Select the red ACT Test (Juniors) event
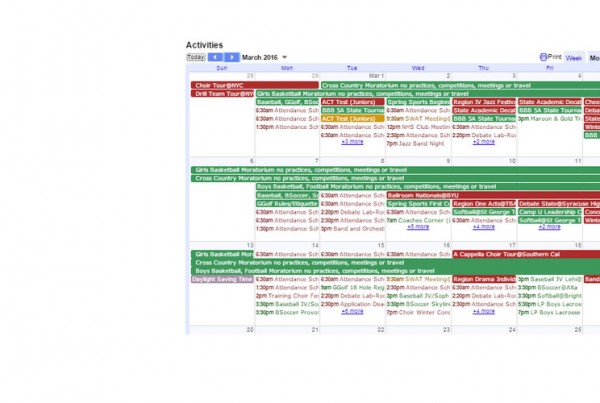This screenshot has height=403, width=600. tap(352, 102)
